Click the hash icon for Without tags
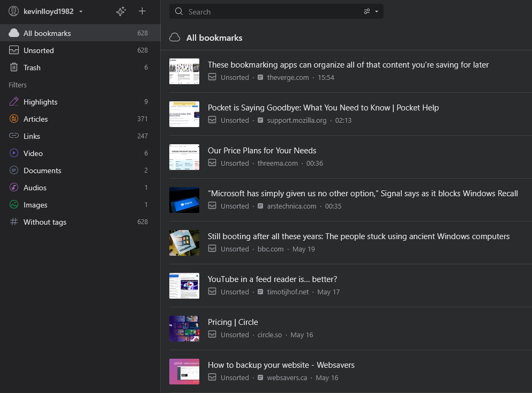Image resolution: width=532 pixels, height=393 pixels. point(14,222)
